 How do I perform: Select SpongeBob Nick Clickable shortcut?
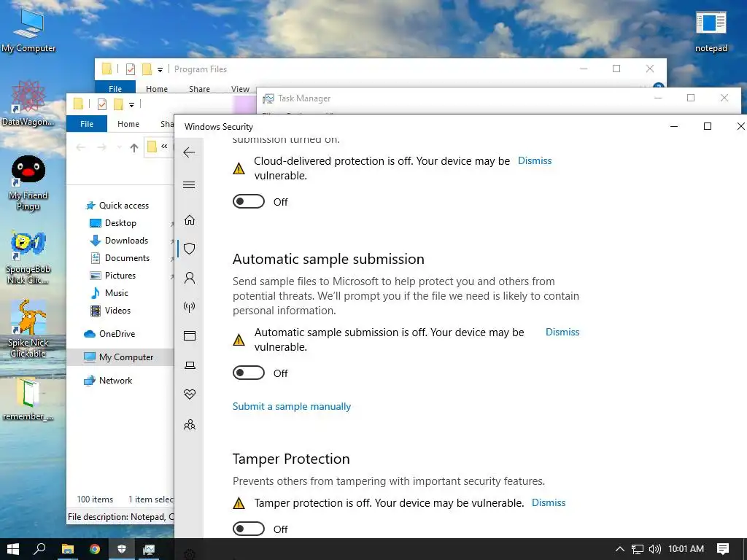pos(28,258)
